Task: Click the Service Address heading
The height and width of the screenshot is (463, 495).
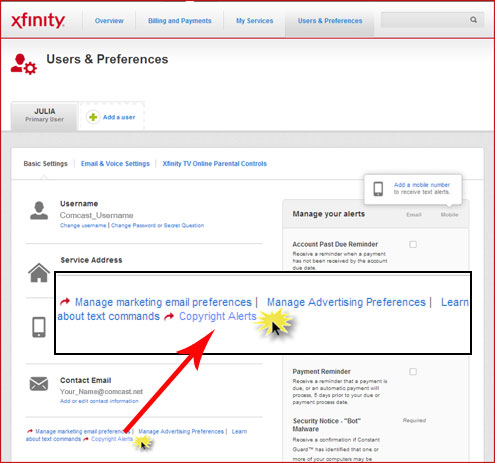Action: (91, 260)
